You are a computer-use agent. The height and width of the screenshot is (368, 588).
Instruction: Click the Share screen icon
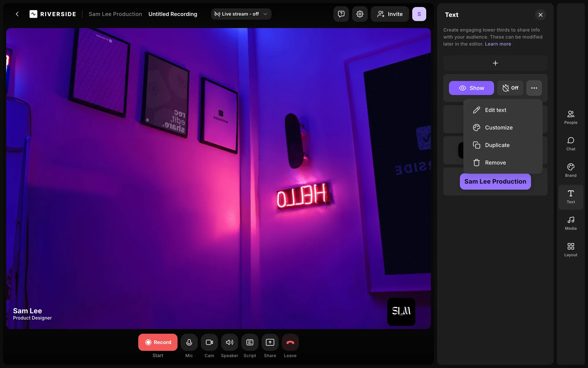pyautogui.click(x=270, y=342)
